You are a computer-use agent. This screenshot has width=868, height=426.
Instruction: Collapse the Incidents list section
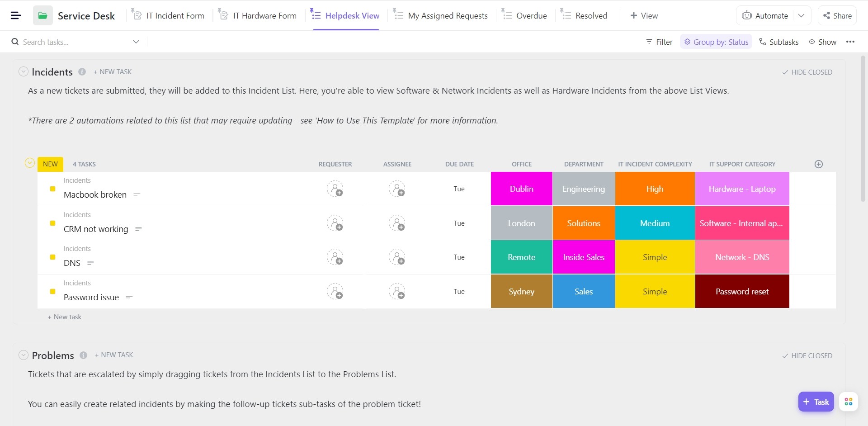pos(24,72)
